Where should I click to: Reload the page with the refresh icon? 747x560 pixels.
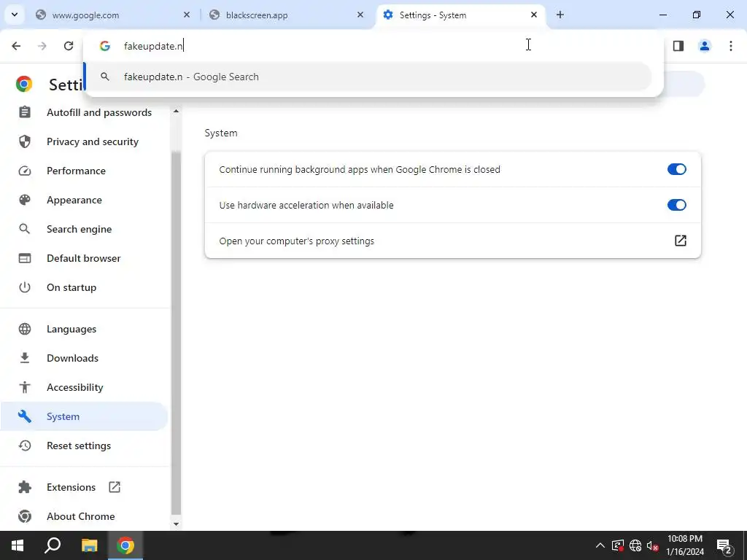tap(69, 46)
